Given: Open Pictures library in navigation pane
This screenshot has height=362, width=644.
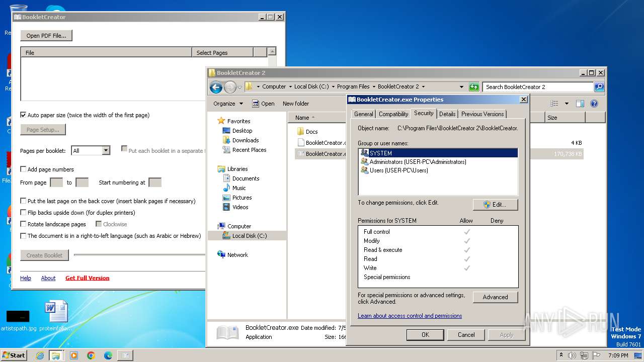Looking at the screenshot, I should click(237, 198).
